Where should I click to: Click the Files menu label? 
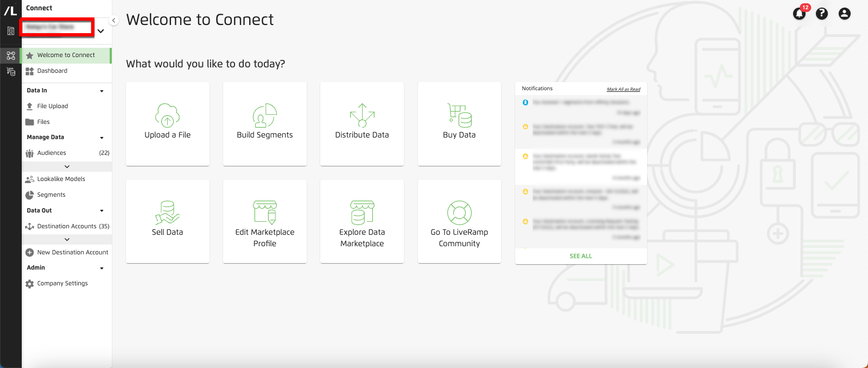click(x=43, y=122)
